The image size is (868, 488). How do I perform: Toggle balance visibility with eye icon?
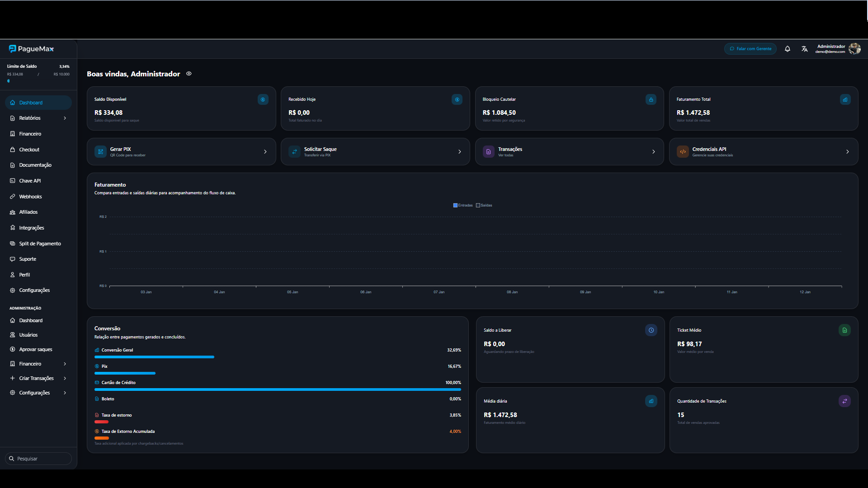pos(189,74)
